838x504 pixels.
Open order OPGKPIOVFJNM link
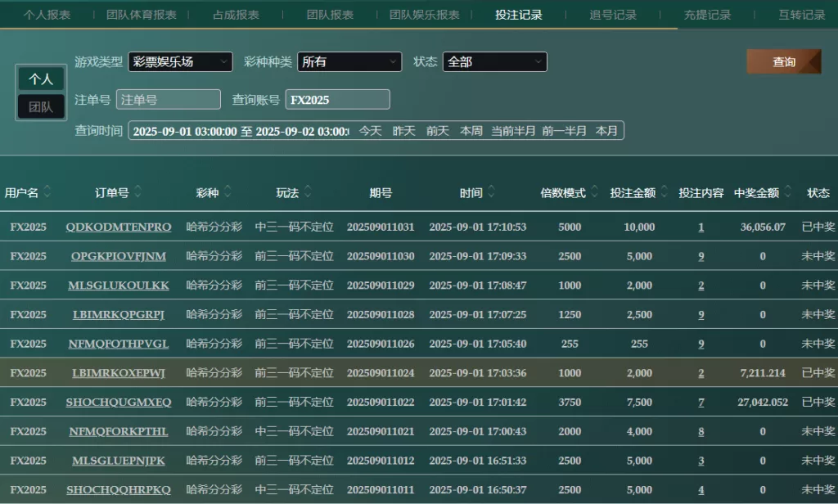coord(119,257)
